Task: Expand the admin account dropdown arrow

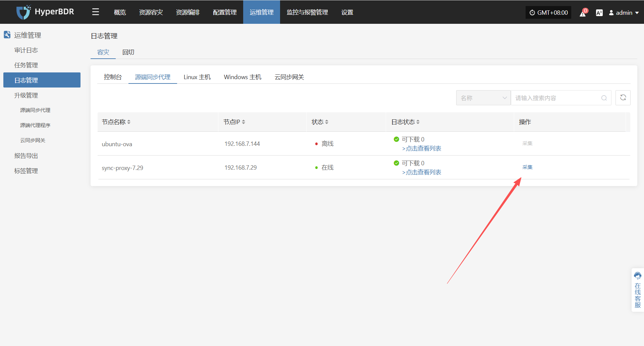Action: coord(637,13)
